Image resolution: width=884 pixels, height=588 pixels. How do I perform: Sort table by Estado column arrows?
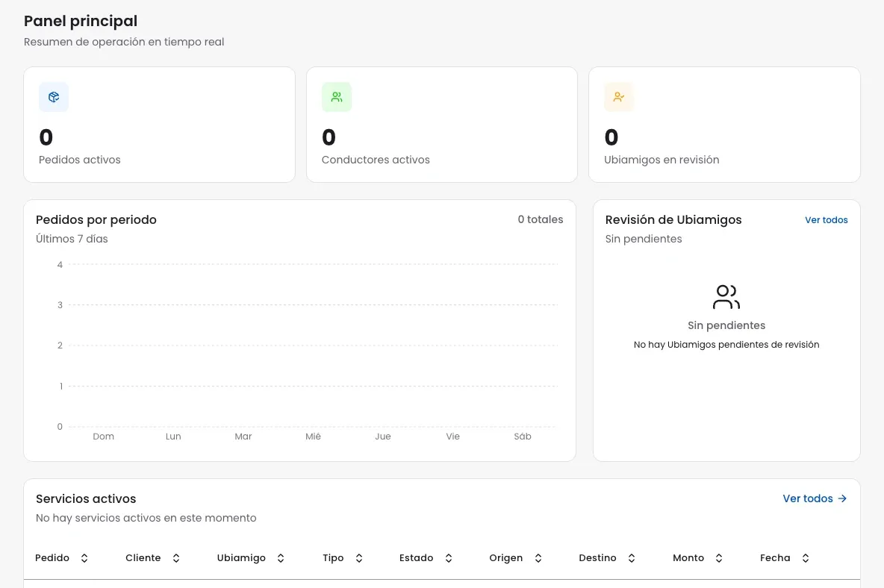(x=448, y=558)
